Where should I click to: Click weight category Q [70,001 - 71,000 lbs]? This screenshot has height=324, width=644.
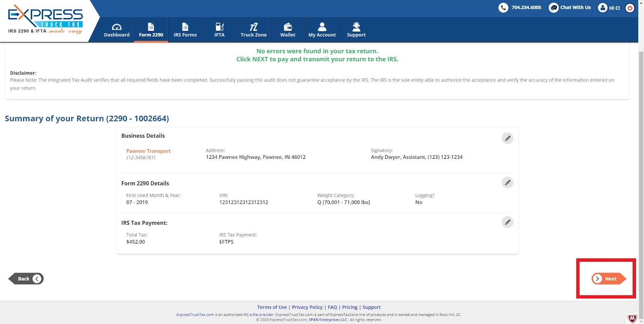click(343, 202)
